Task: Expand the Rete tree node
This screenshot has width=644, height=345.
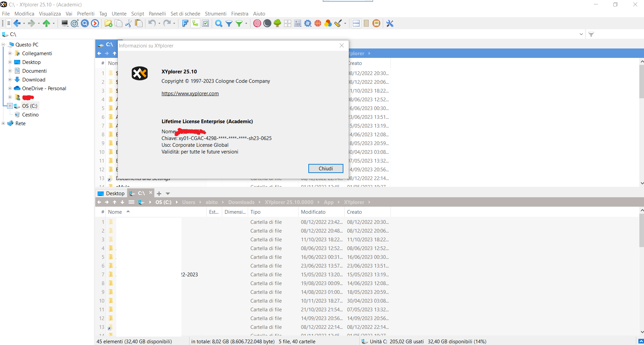Action: 3,123
